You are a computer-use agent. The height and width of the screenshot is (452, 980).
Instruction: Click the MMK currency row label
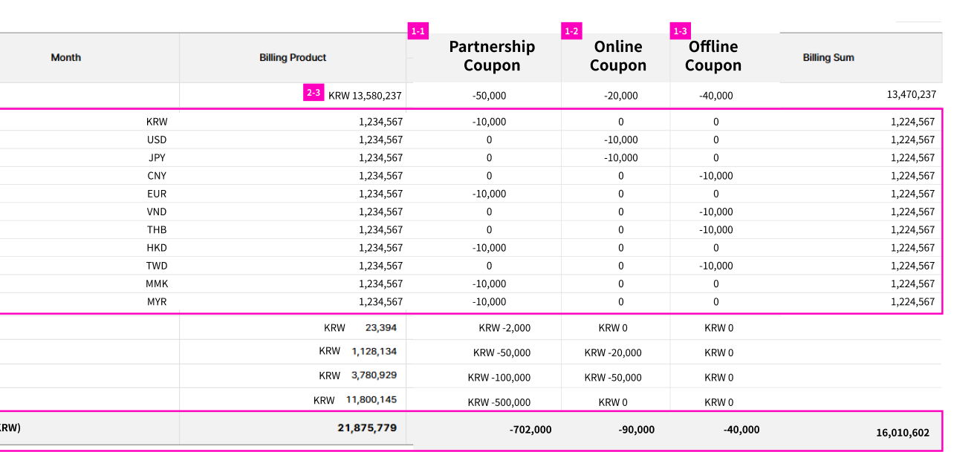point(157,284)
